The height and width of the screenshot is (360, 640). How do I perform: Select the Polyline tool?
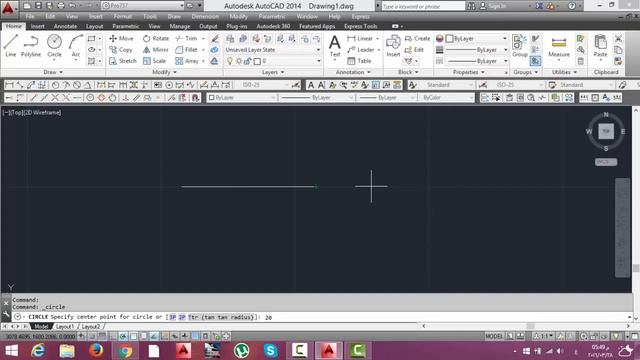click(31, 45)
